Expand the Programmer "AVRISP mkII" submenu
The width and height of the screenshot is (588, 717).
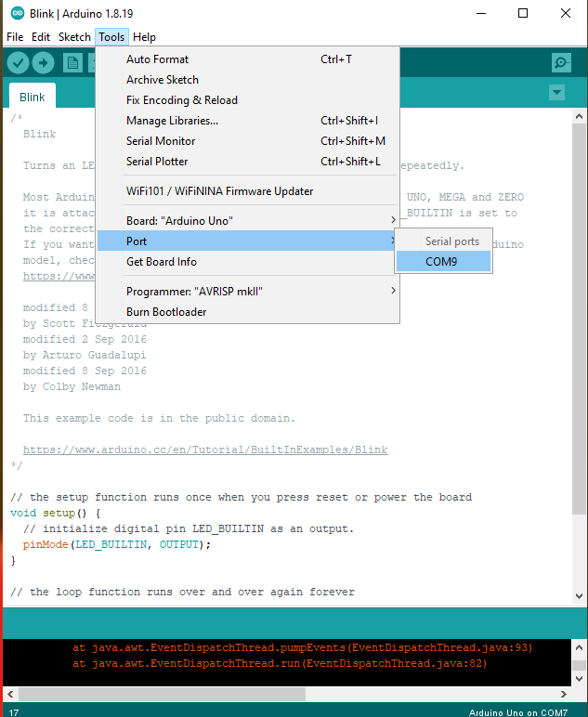pos(248,292)
